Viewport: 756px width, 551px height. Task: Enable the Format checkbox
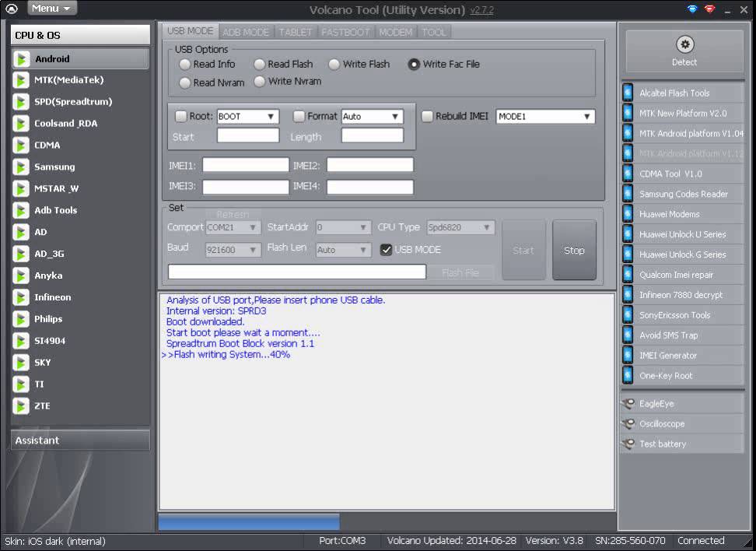coord(299,116)
